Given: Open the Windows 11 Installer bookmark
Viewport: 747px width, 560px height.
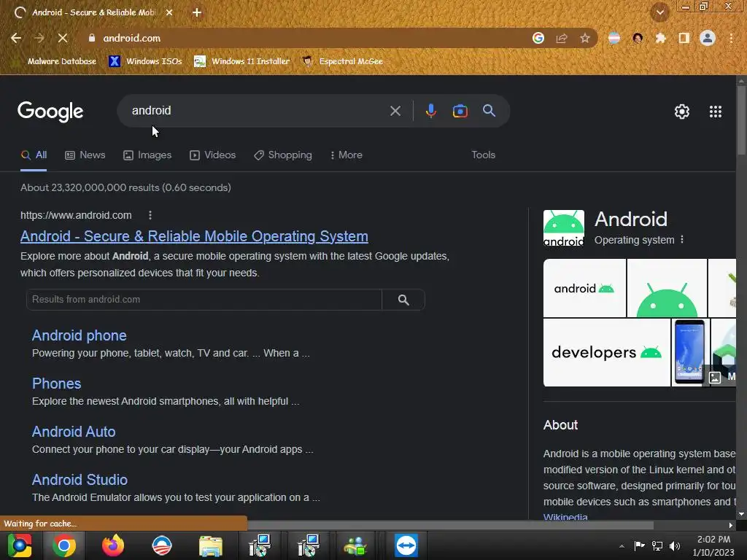Looking at the screenshot, I should [x=242, y=61].
